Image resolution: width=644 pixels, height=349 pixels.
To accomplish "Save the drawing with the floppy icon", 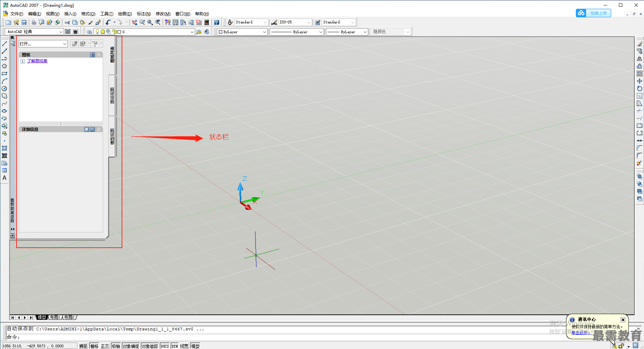I will tap(24, 22).
